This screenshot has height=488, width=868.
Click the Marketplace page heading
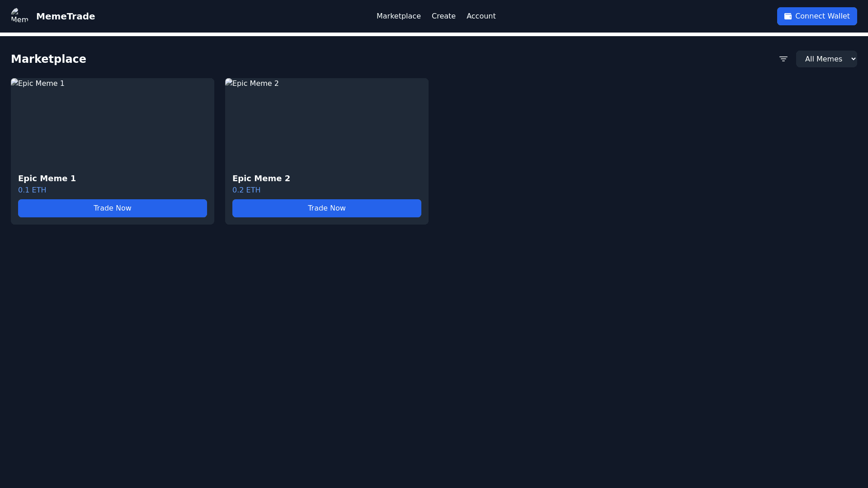[48, 59]
